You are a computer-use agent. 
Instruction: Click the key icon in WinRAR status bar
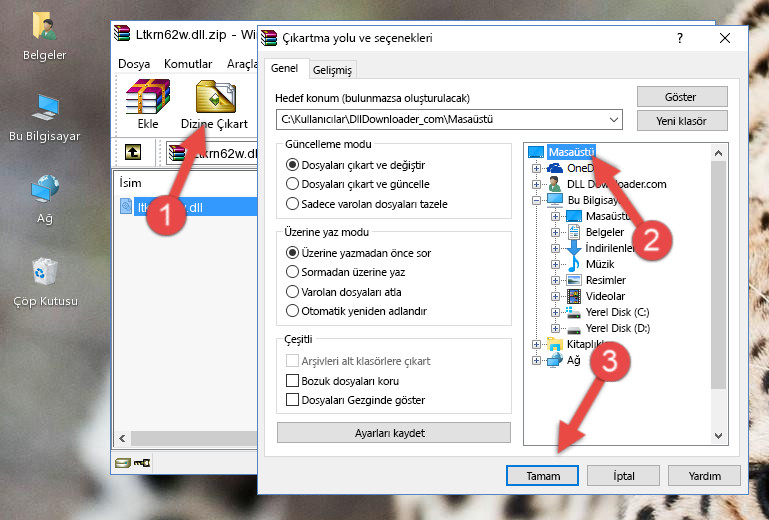coord(142,463)
